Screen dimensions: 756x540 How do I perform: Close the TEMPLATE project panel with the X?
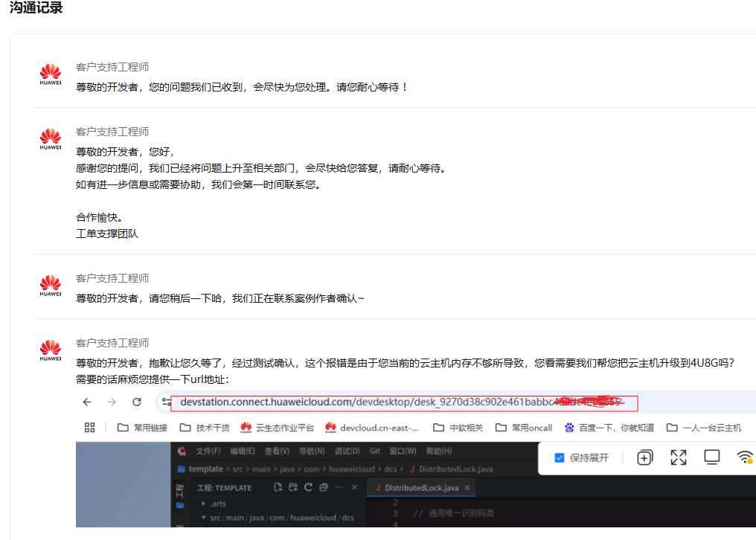point(354,487)
